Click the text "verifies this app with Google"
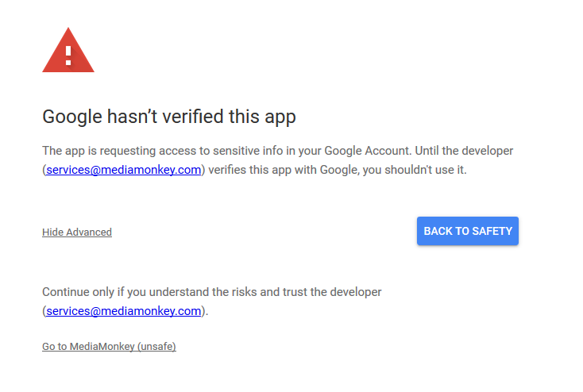Viewport: 583px width, 392px height. coord(282,170)
